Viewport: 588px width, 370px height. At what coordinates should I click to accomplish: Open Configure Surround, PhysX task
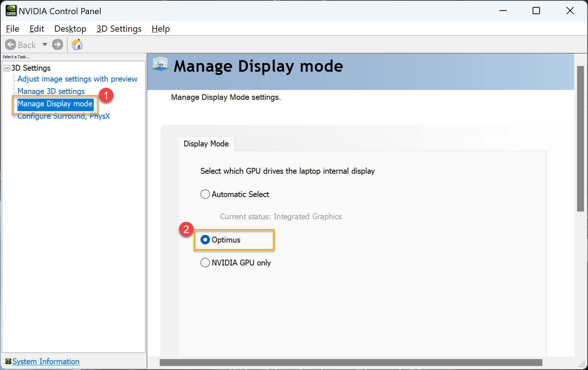(x=63, y=116)
